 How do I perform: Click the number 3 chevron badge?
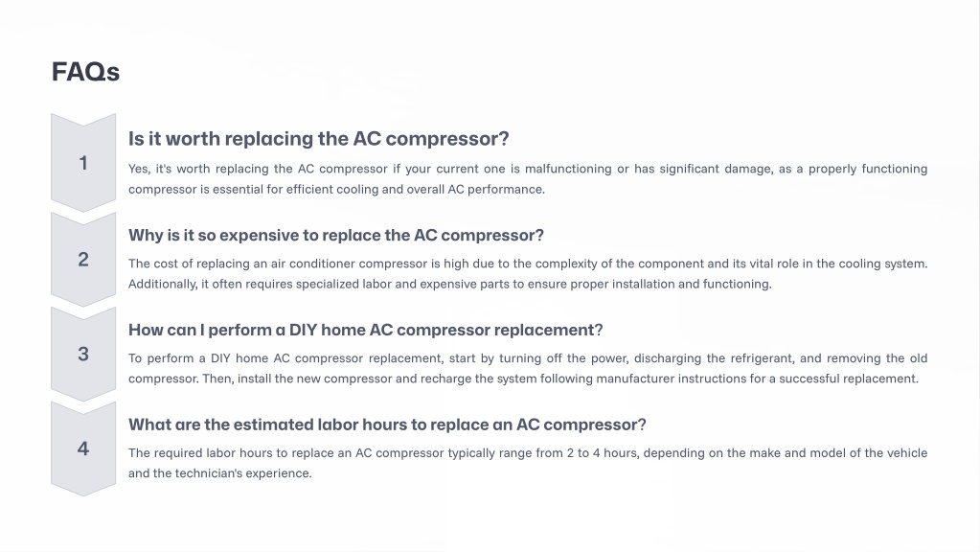tap(83, 354)
